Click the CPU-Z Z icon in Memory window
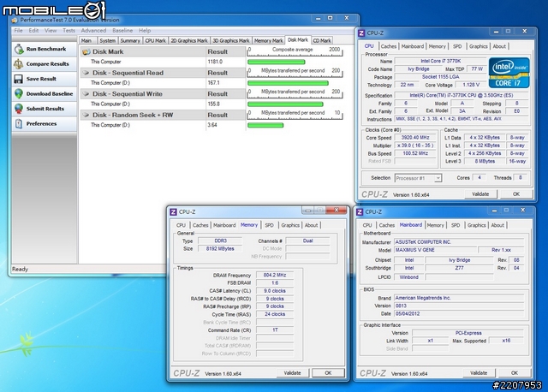This screenshot has width=548, height=392. click(x=173, y=212)
